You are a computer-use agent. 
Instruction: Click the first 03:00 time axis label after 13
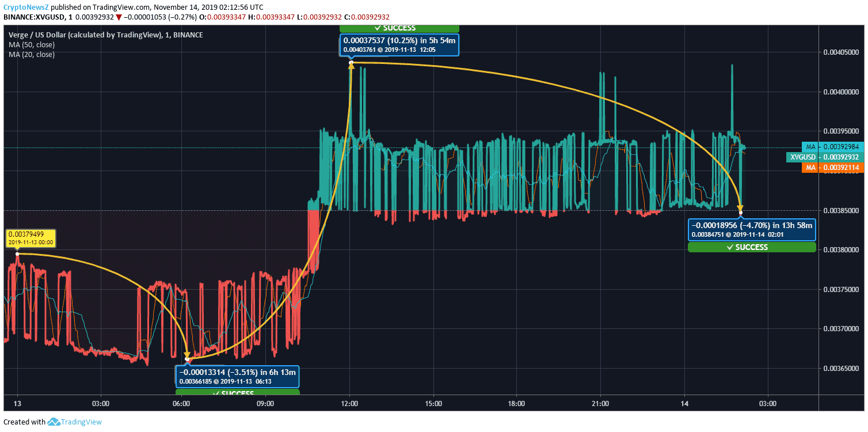101,403
